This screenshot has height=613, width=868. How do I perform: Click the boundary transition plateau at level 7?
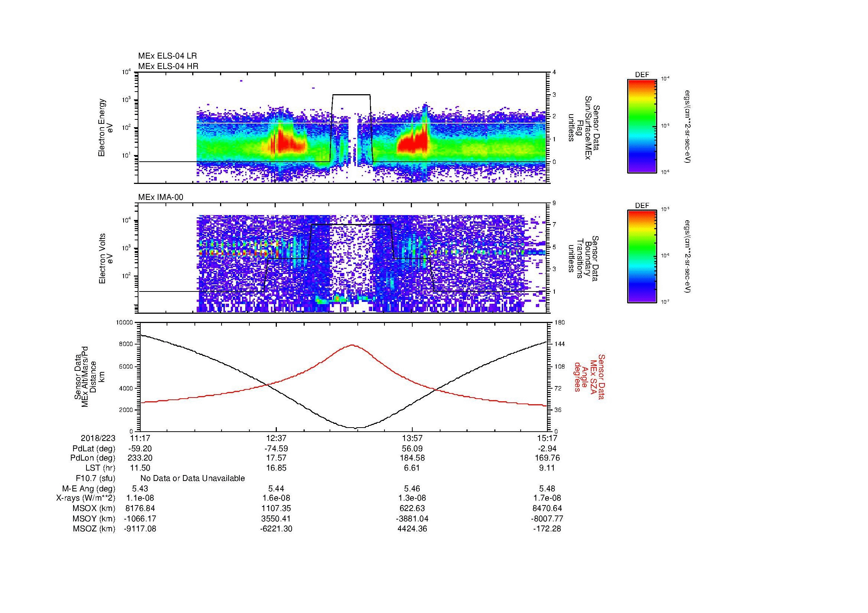351,225
